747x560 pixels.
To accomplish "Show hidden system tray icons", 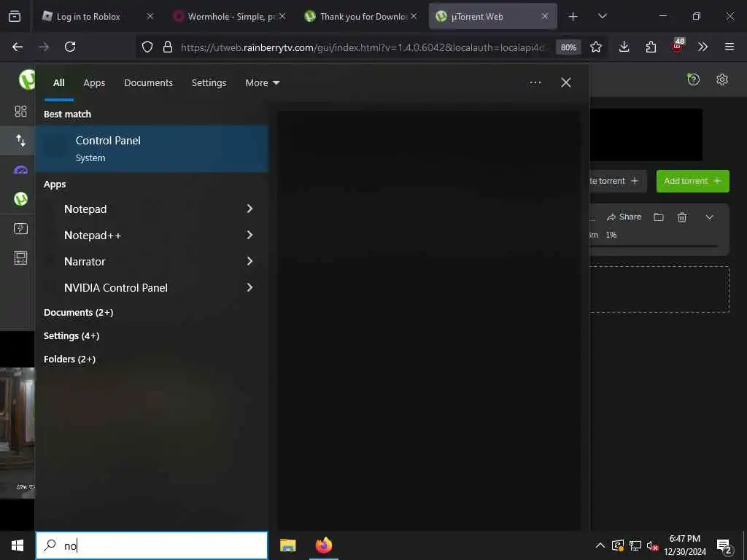I will pos(600,545).
